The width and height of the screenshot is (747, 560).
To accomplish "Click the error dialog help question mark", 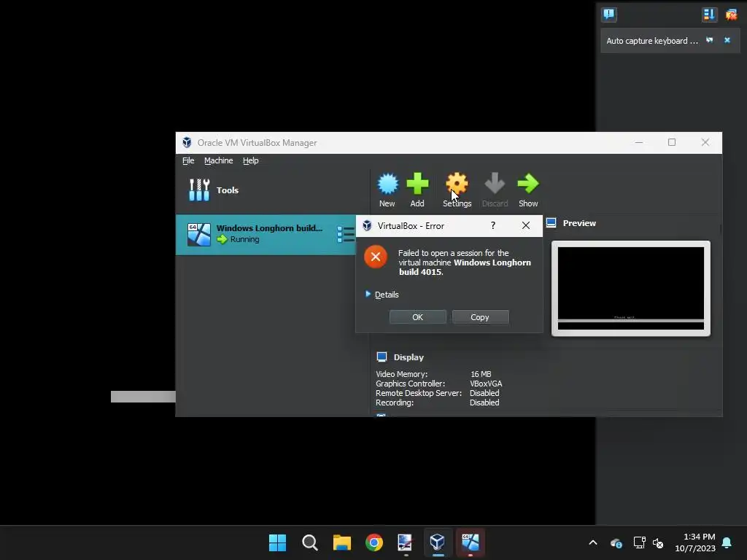I will [x=493, y=225].
